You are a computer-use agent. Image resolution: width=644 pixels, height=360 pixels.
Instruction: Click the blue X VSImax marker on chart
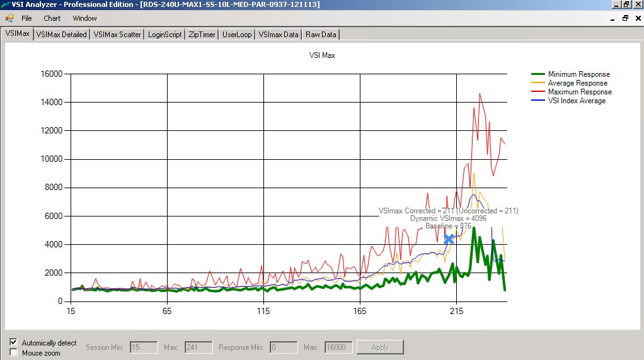click(449, 239)
